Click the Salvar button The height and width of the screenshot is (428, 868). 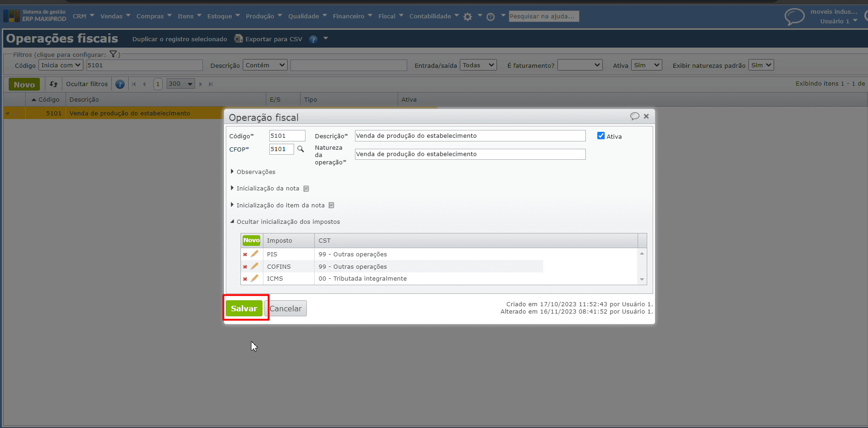coord(244,309)
